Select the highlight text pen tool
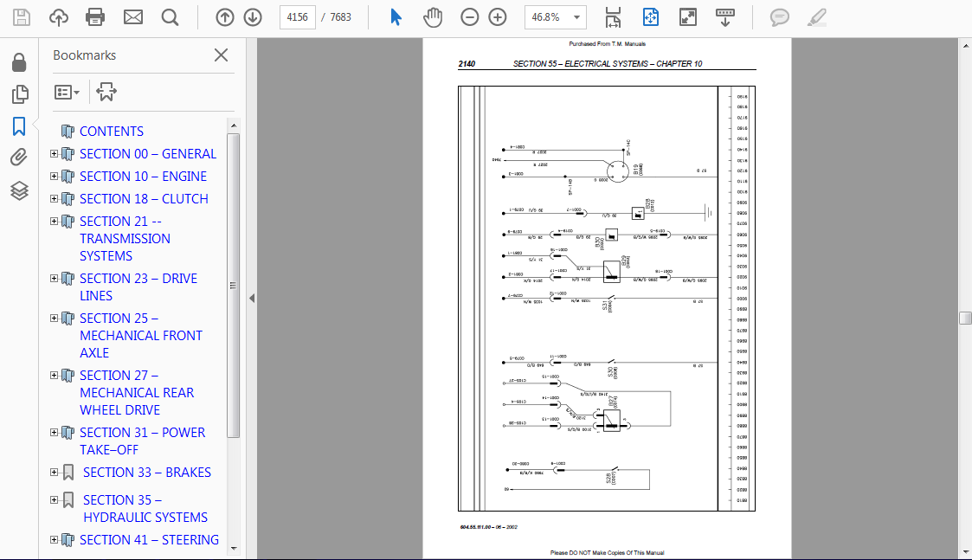 [817, 17]
